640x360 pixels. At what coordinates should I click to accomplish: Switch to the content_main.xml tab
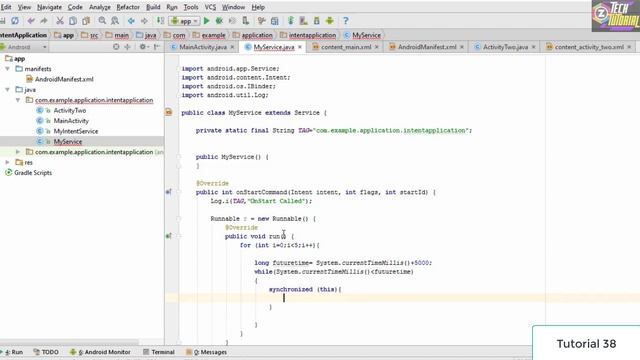click(x=346, y=47)
